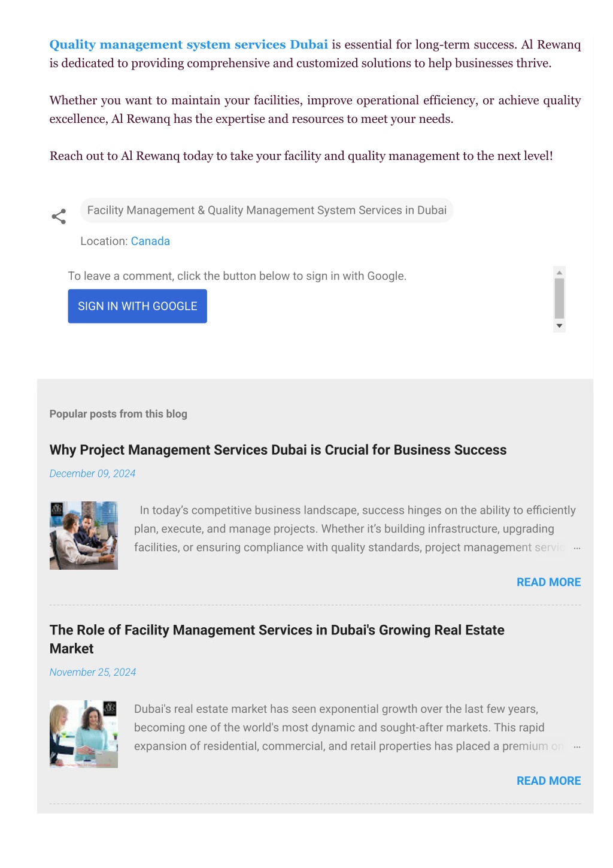Expand the real estate snippet ellipsis
Image resolution: width=613 pixels, height=868 pixels.
[577, 747]
